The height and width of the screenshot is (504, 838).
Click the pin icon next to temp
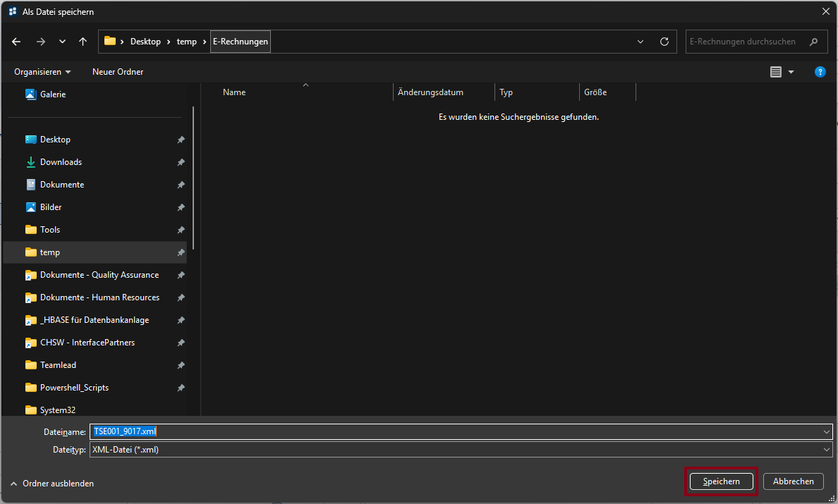tap(181, 252)
